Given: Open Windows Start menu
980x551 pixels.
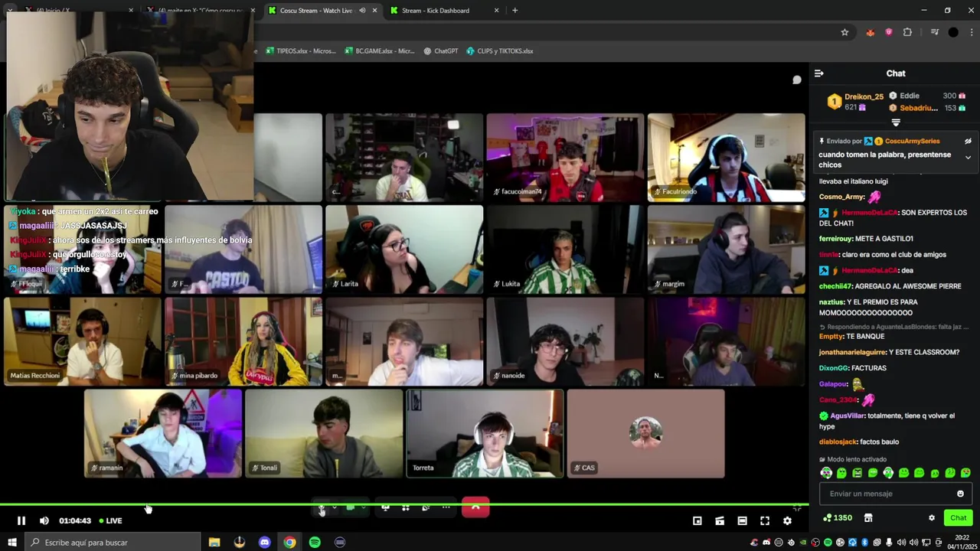Looking at the screenshot, I should [12, 543].
